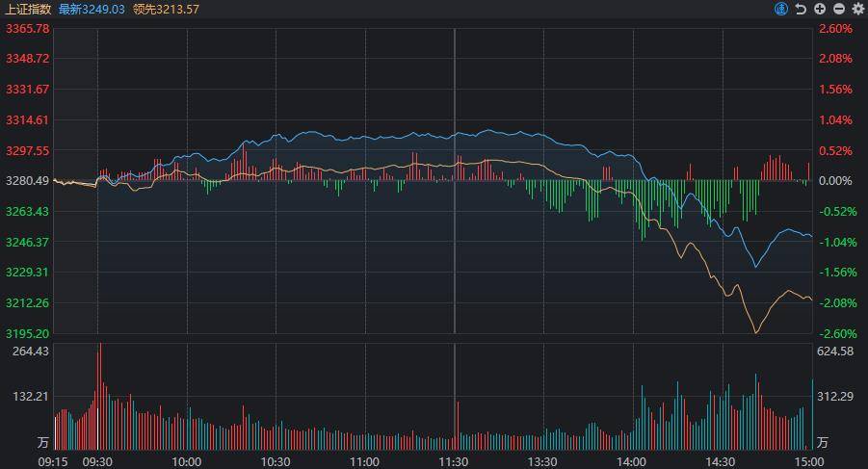868x469 pixels.
Task: Click the 3365.78 top price axis label
Action: [27, 29]
